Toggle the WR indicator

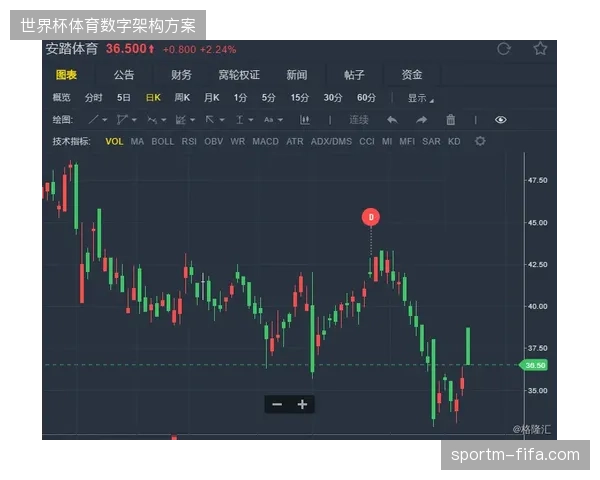[238, 142]
